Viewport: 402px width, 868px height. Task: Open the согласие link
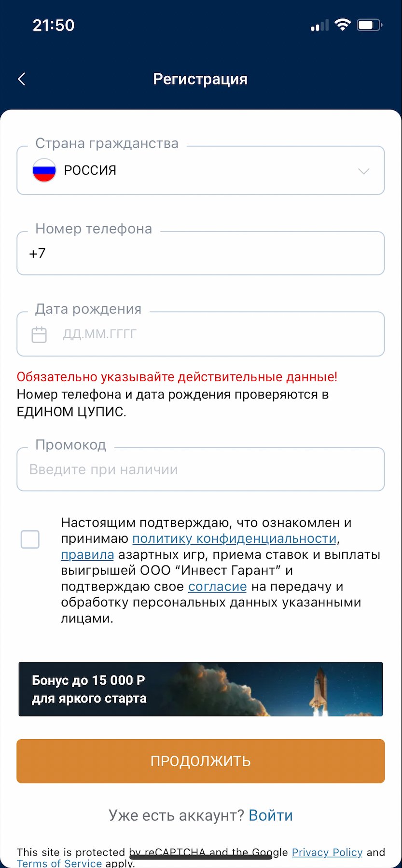click(x=217, y=586)
